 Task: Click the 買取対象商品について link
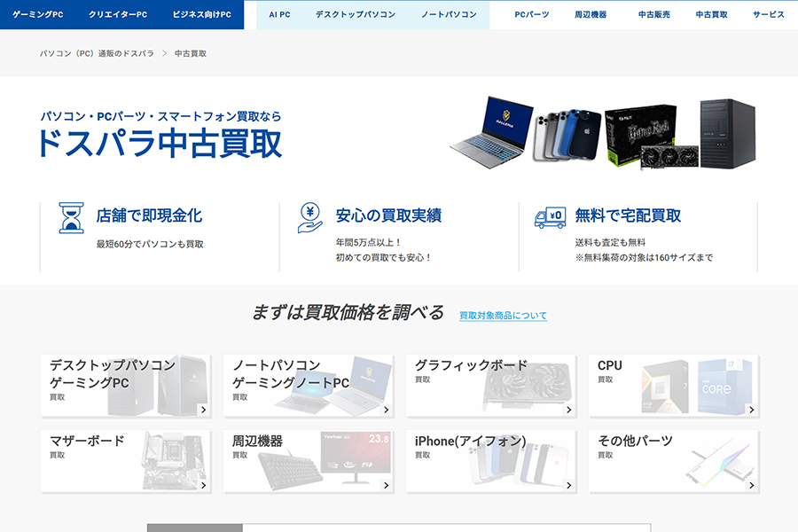point(503,316)
